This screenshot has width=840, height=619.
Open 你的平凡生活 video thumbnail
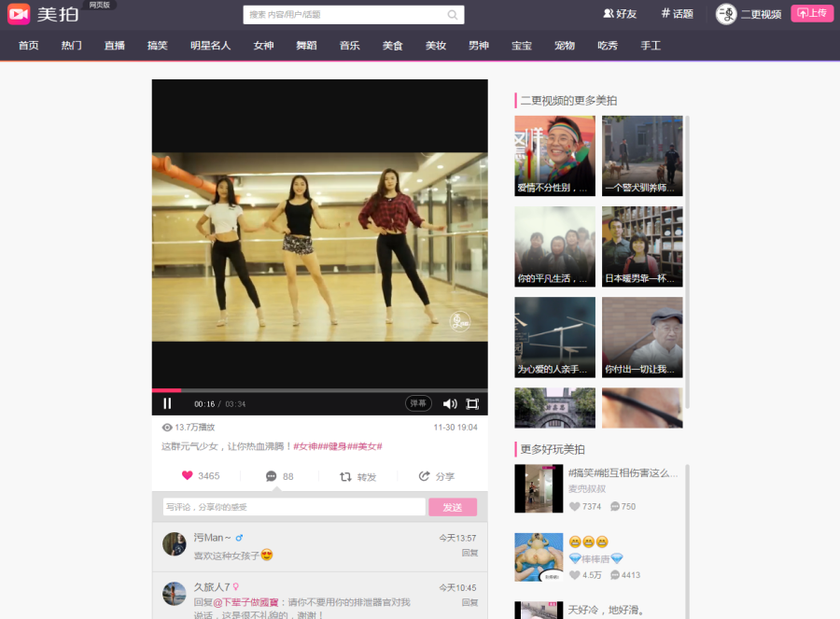coord(555,246)
